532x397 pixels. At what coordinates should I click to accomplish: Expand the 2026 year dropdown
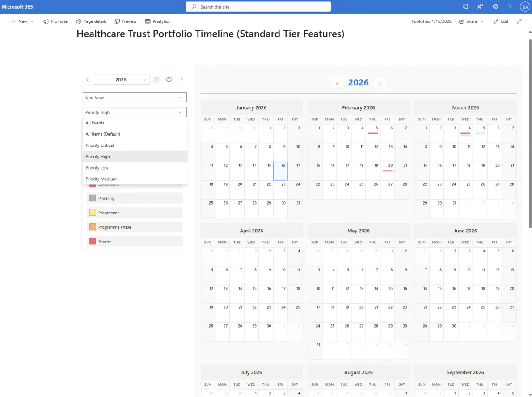pos(121,80)
